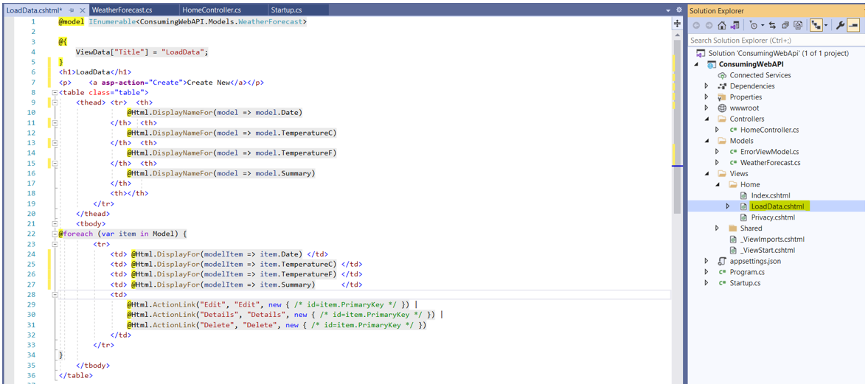Click the Forward arrow in Solution Explorer toolbar

(709, 26)
